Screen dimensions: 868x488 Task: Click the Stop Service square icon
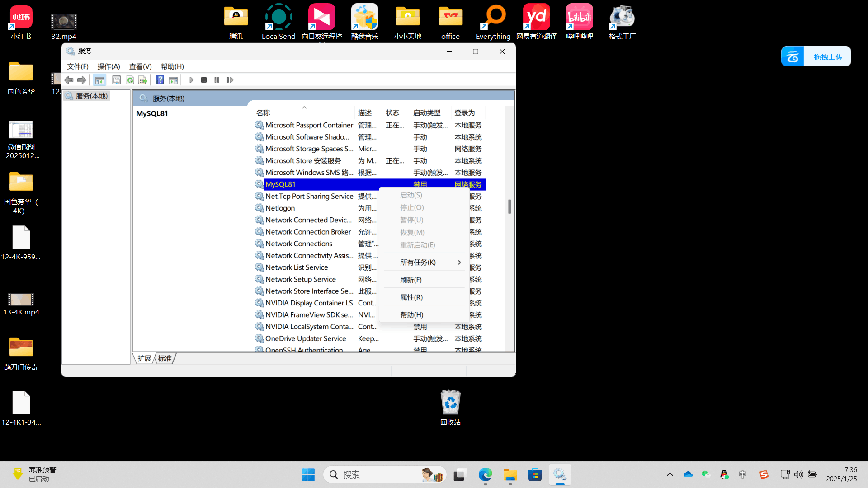[x=204, y=80]
